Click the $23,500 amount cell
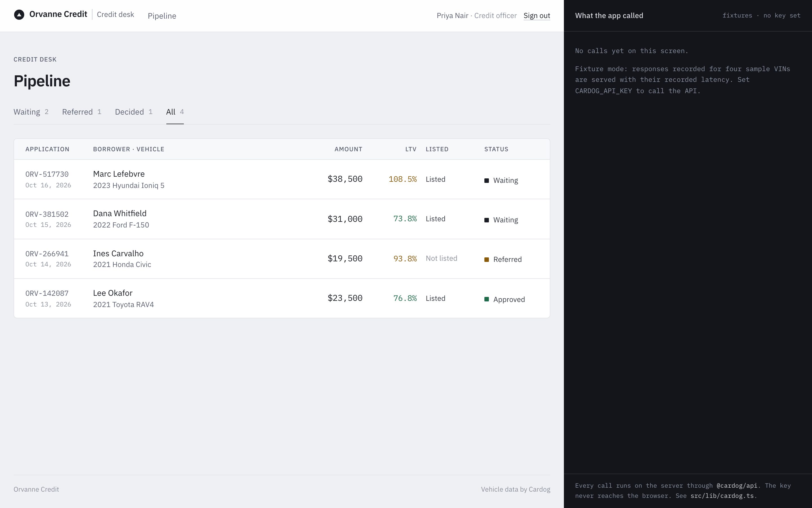The height and width of the screenshot is (508, 812). [345, 298]
